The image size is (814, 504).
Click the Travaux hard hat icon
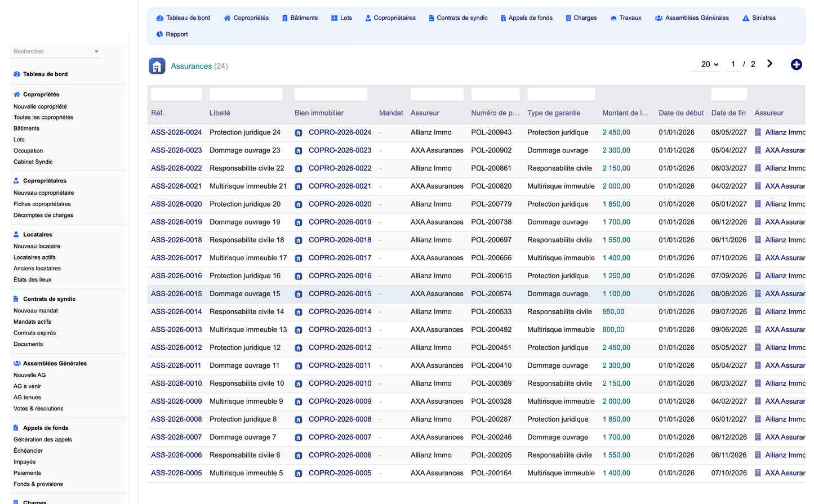coord(613,18)
